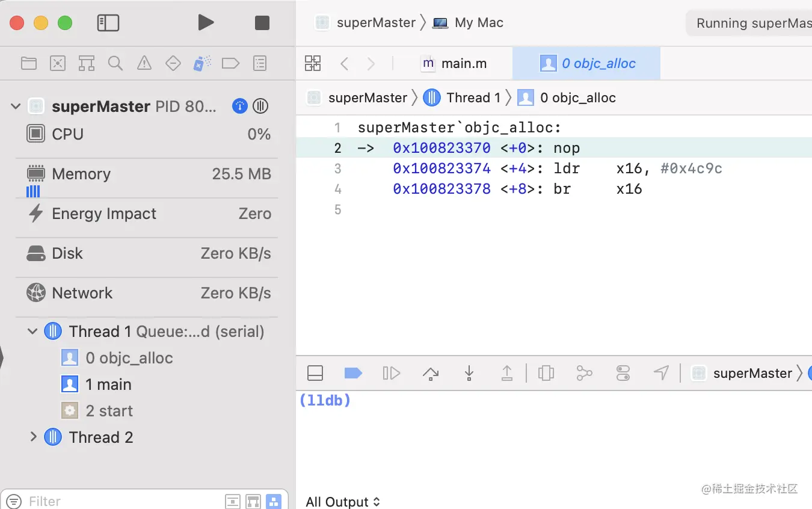Select stack frame 1 main under Thread 1

click(109, 384)
